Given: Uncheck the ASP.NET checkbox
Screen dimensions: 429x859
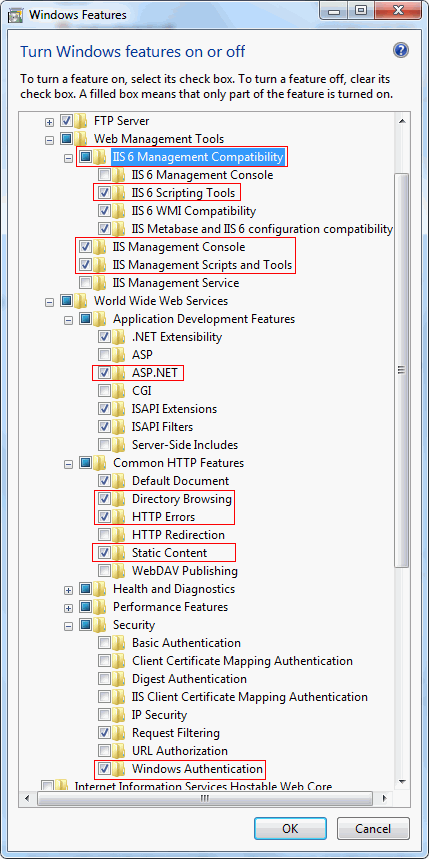Looking at the screenshot, I should [x=104, y=373].
